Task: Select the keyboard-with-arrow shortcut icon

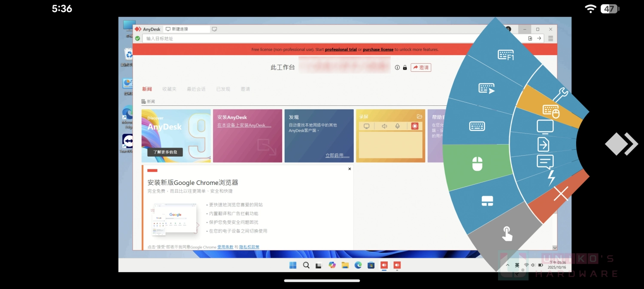Action: (x=486, y=88)
